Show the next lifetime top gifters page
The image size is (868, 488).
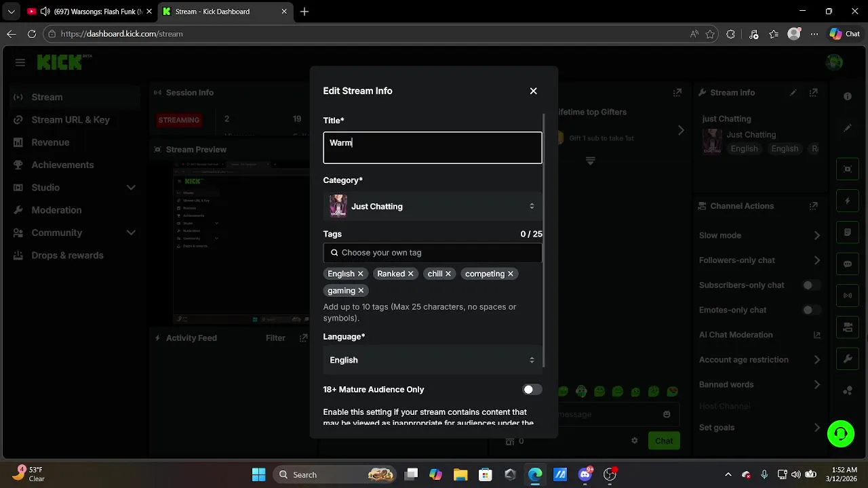point(681,130)
